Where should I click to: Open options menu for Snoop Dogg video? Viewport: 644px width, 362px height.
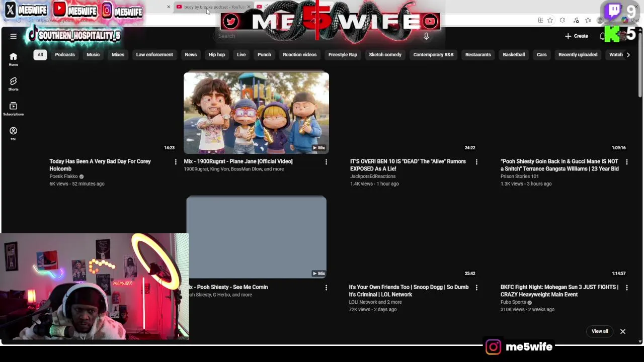(476, 288)
